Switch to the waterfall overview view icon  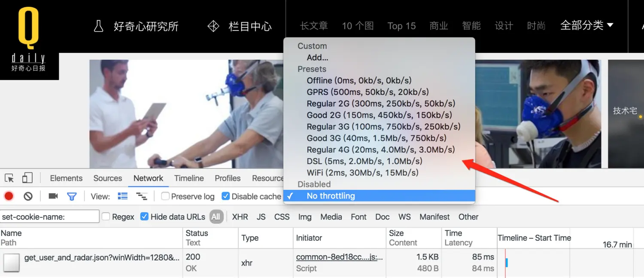(x=141, y=196)
